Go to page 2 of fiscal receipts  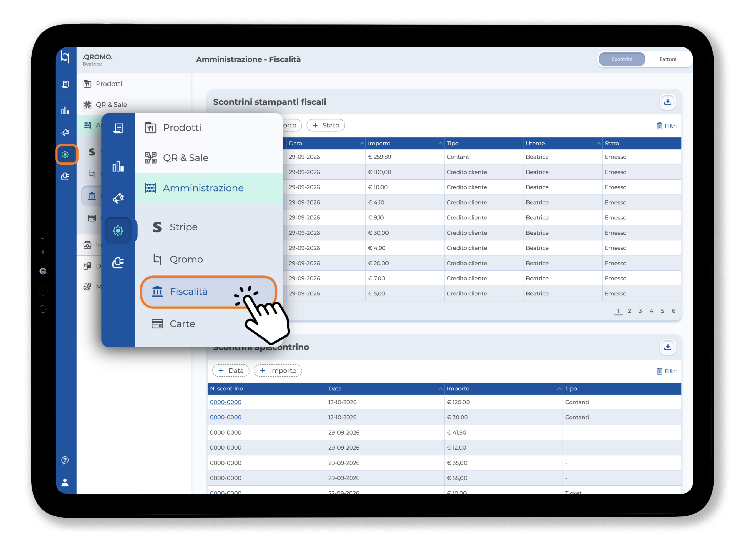[x=629, y=311]
